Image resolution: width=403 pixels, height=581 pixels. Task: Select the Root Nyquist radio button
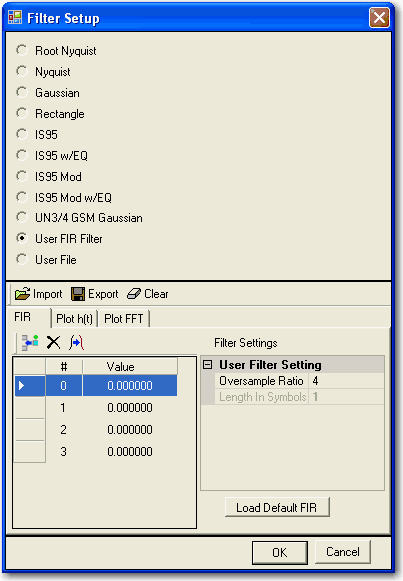[22, 50]
